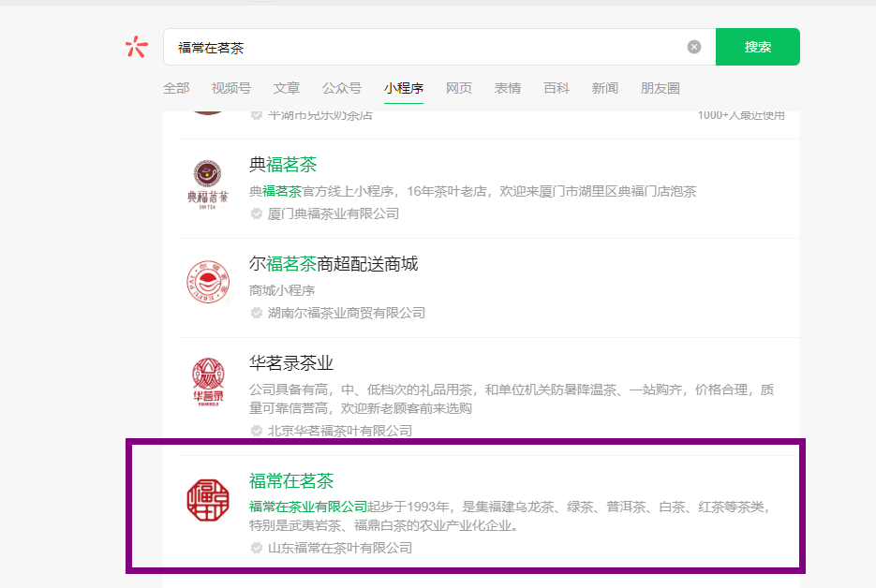Switch to the 表情 tab
Image resolution: width=876 pixels, height=588 pixels.
[507, 88]
